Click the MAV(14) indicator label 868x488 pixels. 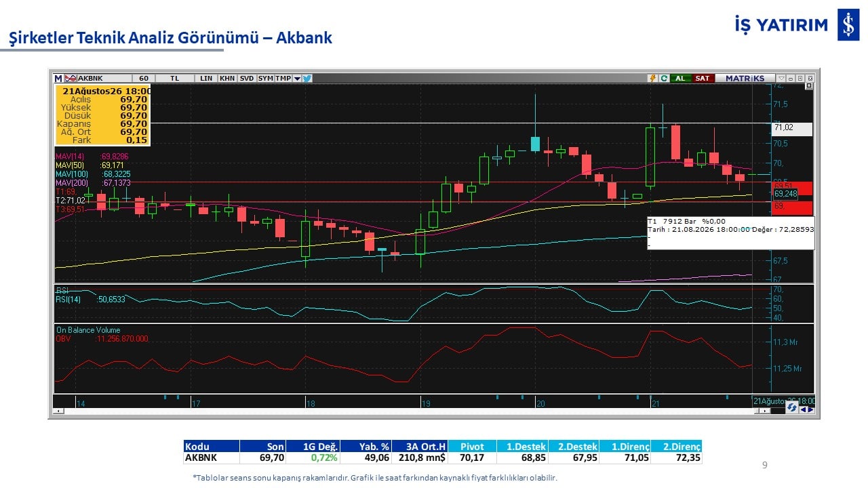coord(70,157)
